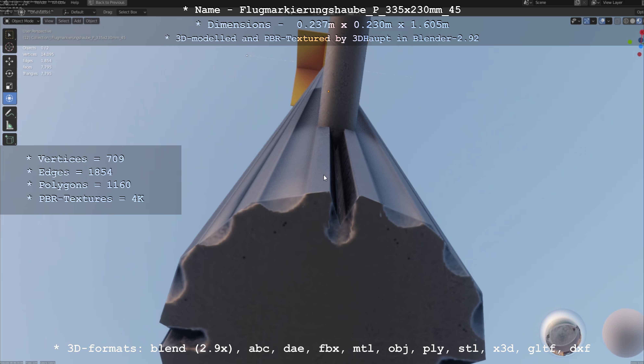This screenshot has height=364, width=644.
Task: Toggle viewport gizmos display
Action: (587, 21)
